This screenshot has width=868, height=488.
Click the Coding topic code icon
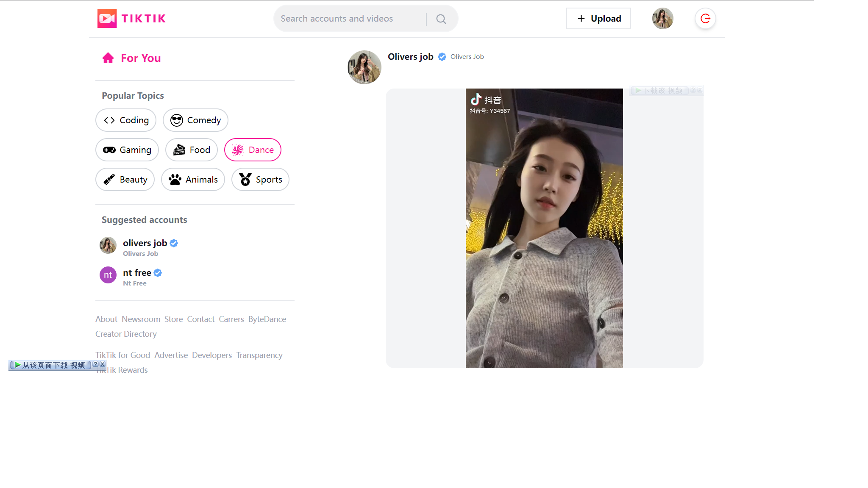click(109, 120)
